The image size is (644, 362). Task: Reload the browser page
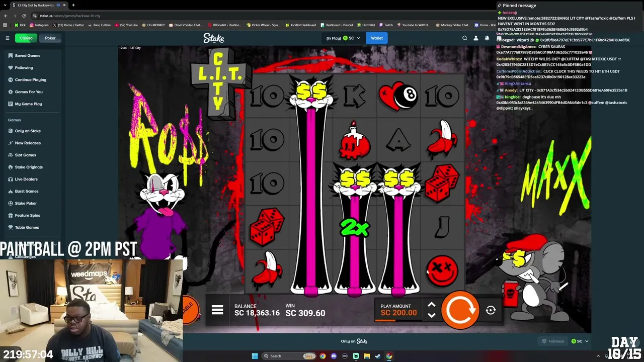[x=24, y=16]
